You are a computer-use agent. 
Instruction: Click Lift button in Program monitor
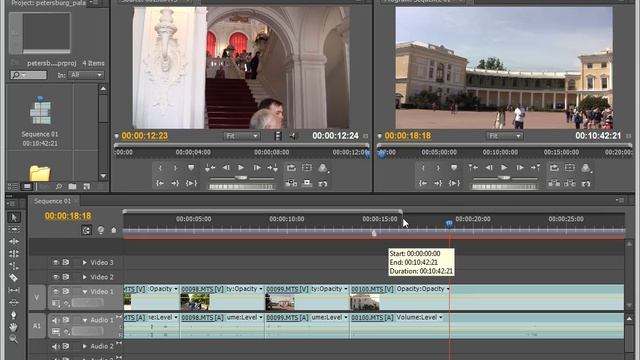pos(554,184)
